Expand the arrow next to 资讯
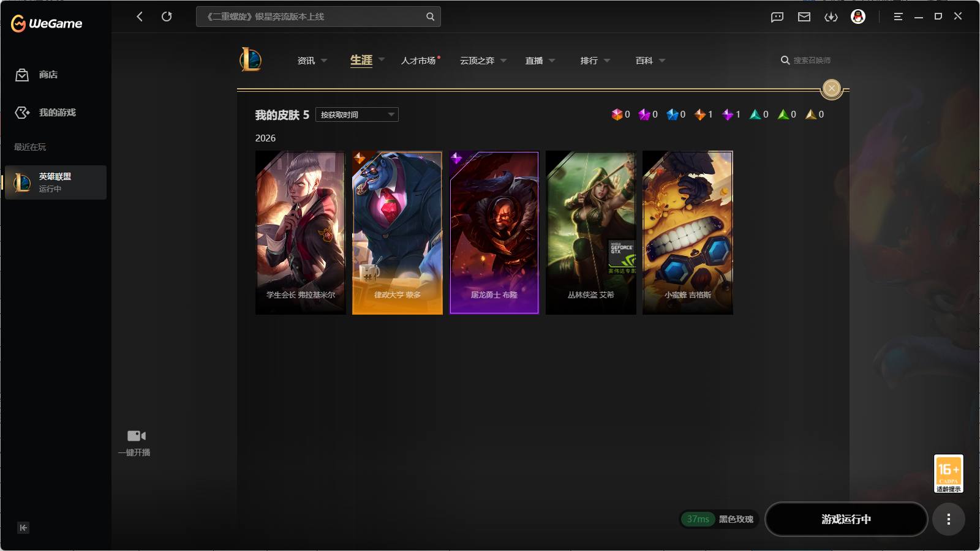 point(324,61)
